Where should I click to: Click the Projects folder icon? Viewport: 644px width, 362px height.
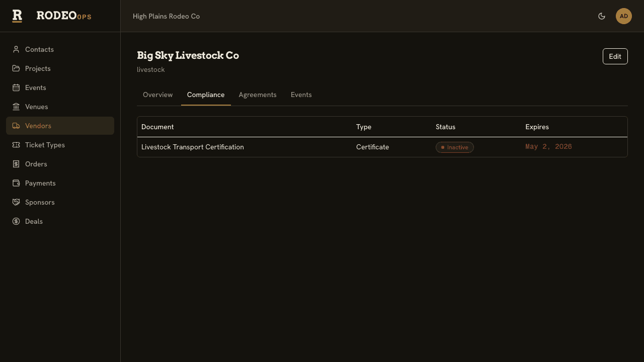pyautogui.click(x=16, y=68)
